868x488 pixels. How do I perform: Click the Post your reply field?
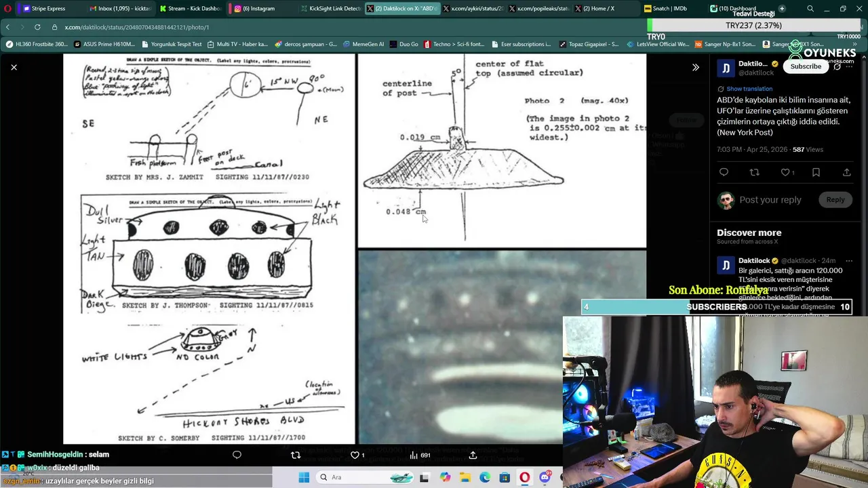tap(770, 200)
